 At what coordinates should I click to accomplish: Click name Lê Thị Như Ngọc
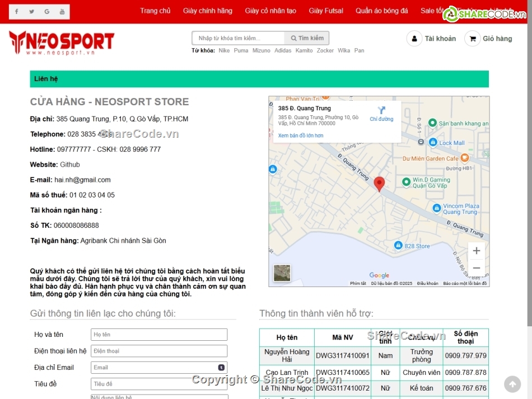(x=287, y=388)
